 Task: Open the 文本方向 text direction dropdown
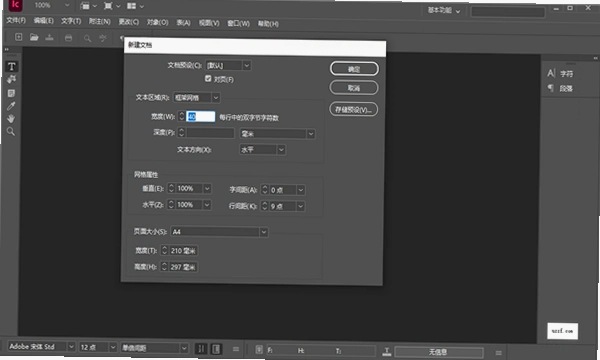click(281, 150)
